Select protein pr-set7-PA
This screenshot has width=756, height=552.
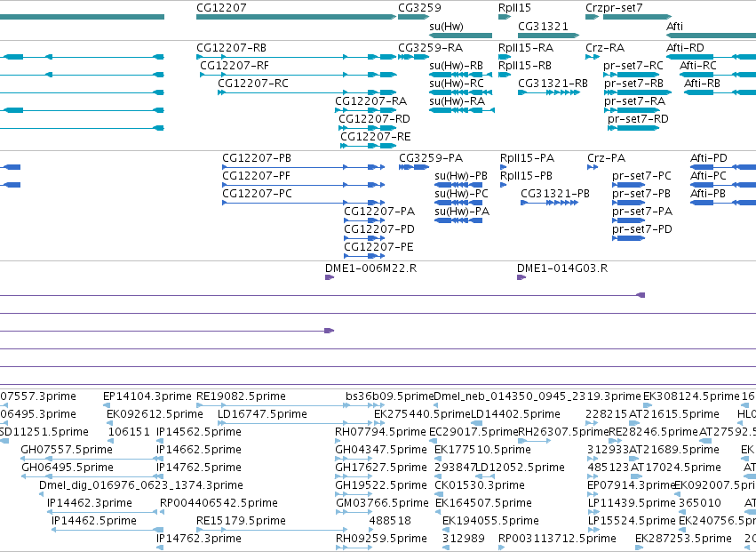[x=629, y=221]
